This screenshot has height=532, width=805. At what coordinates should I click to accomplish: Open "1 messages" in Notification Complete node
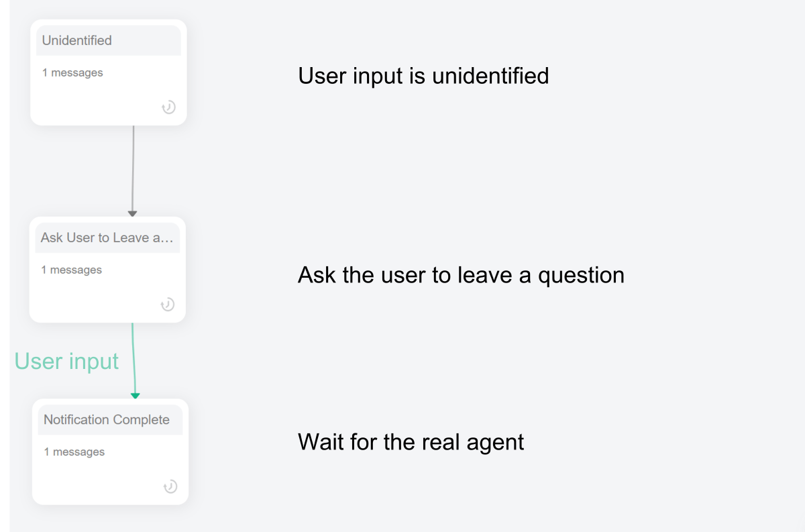pyautogui.click(x=74, y=452)
